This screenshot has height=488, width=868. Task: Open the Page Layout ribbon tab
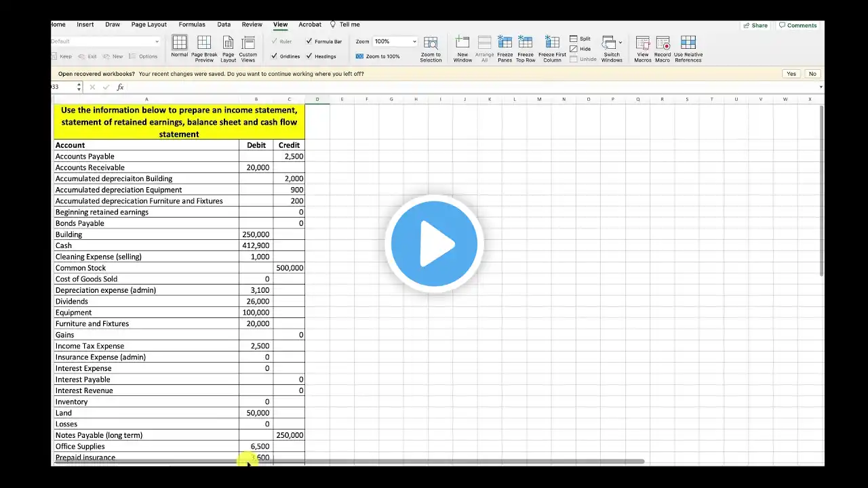tap(149, 24)
